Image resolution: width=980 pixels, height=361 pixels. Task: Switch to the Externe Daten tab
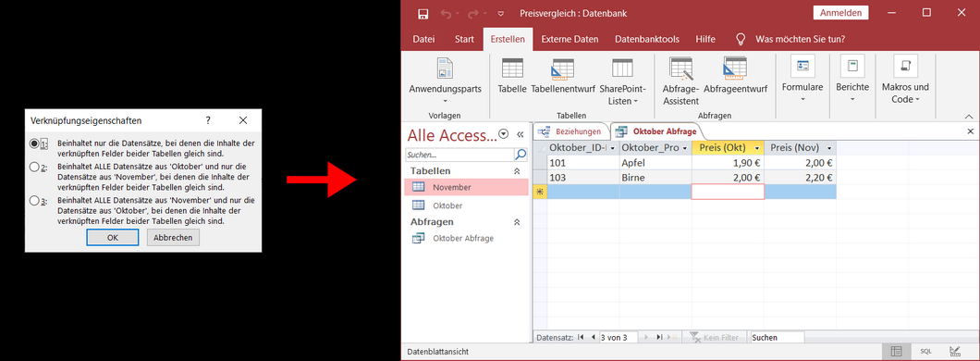point(570,39)
